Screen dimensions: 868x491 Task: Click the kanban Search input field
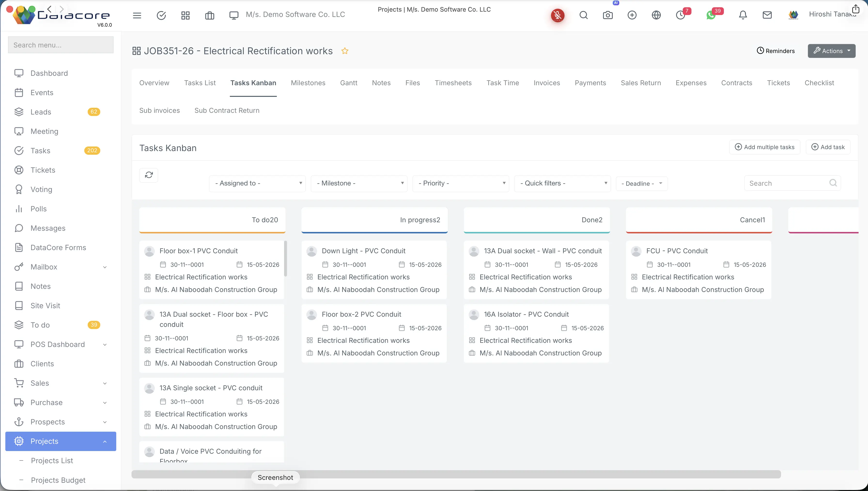792,183
